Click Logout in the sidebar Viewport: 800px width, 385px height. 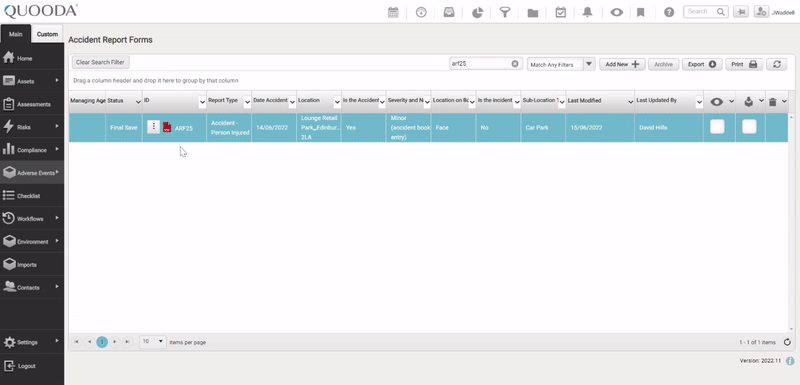[x=32, y=366]
